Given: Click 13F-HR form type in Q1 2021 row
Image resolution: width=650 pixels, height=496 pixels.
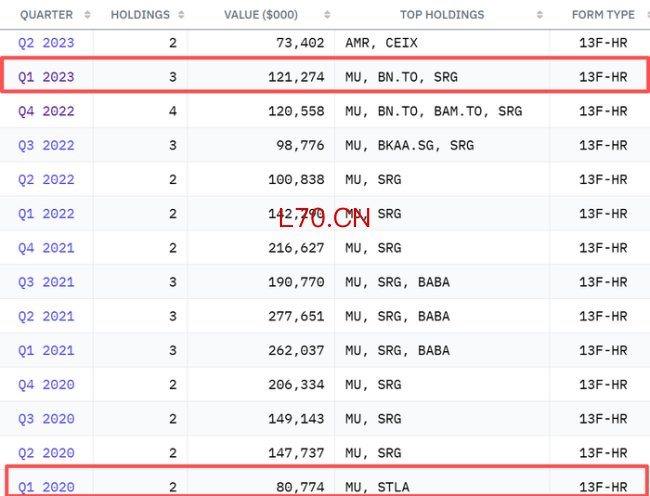Looking at the screenshot, I should (x=603, y=351).
